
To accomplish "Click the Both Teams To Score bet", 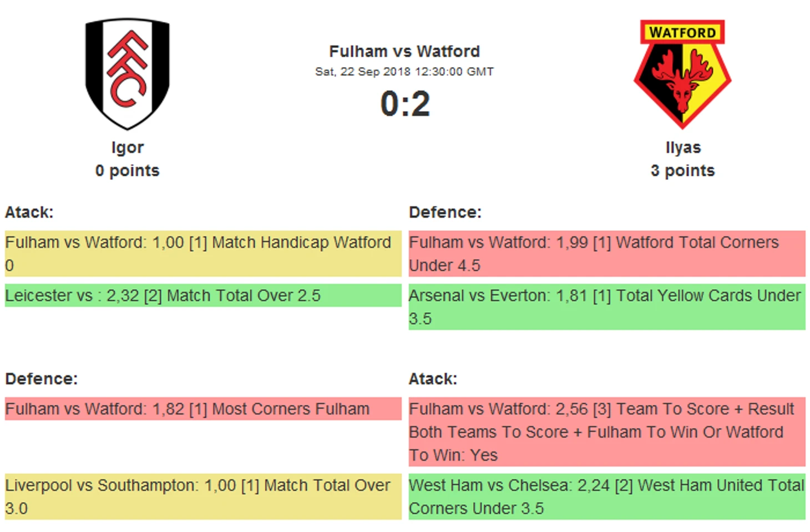I will 607,432.
